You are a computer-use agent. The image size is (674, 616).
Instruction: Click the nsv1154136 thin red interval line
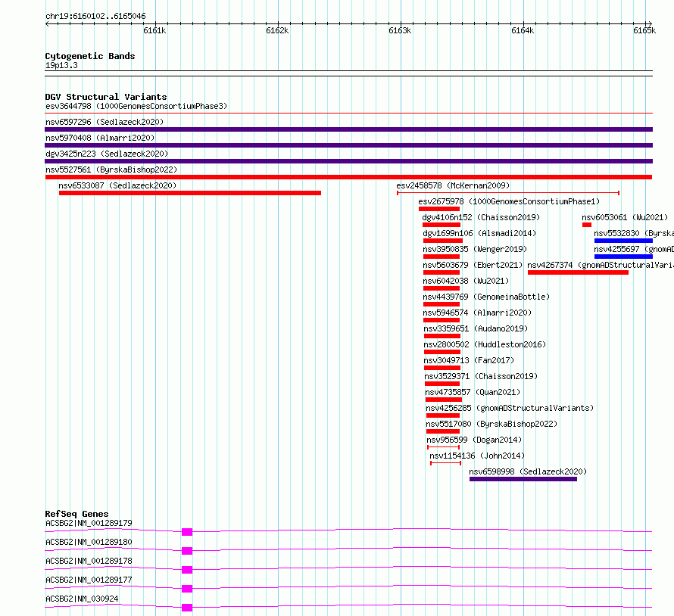point(446,463)
